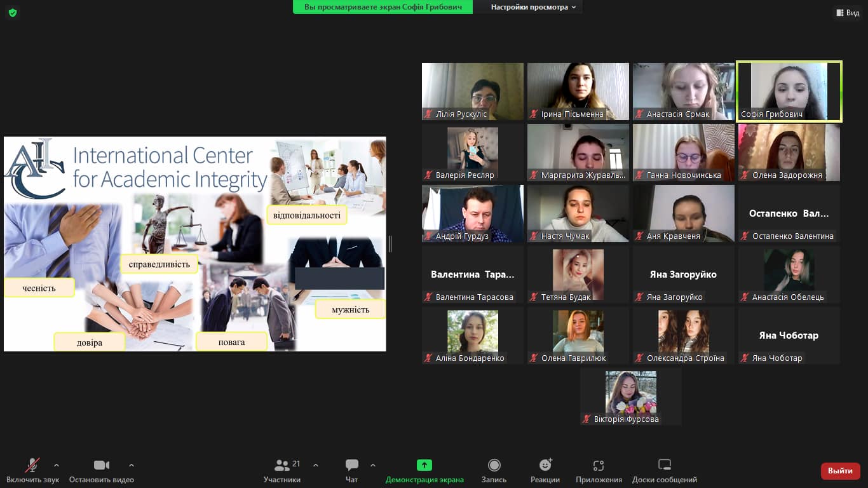This screenshot has width=868, height=488.
Task: Click the red Выйти button
Action: 840,471
